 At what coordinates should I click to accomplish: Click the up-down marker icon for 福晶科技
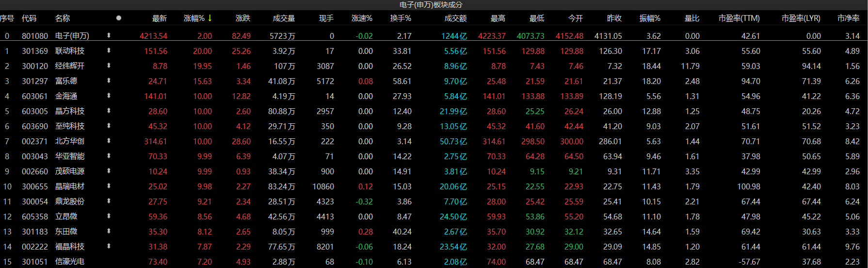109,246
